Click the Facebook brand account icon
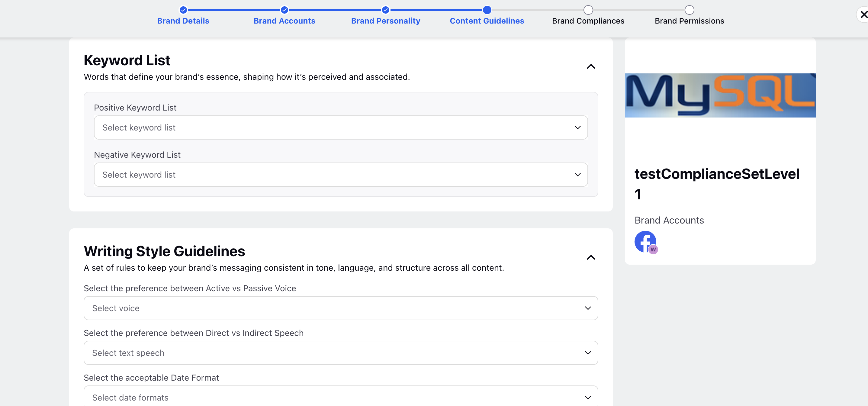Screen dimensions: 868x406 [646, 242]
